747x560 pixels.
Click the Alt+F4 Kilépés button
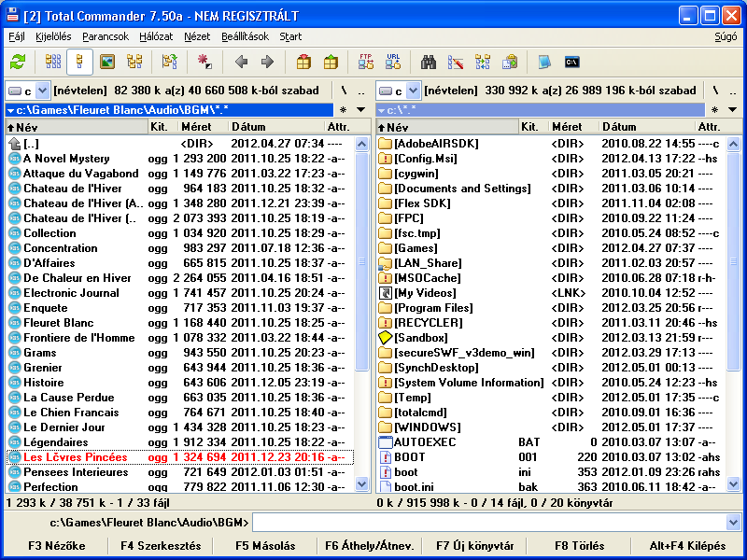click(687, 546)
